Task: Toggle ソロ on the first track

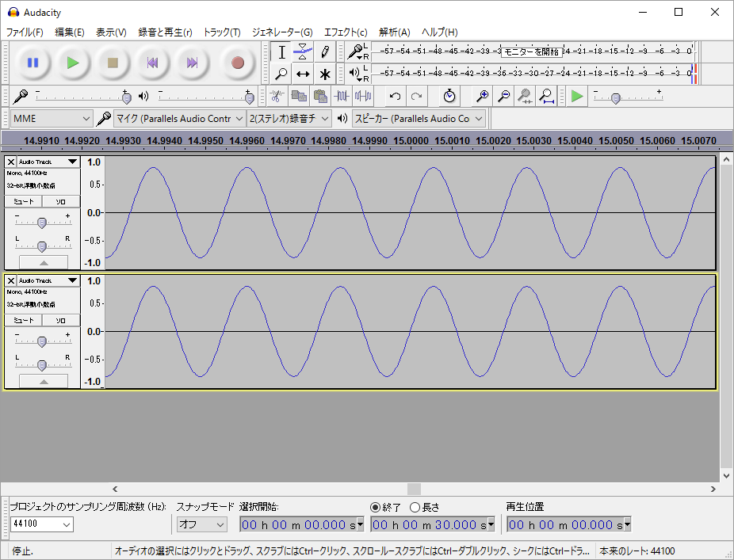Action: coord(61,202)
